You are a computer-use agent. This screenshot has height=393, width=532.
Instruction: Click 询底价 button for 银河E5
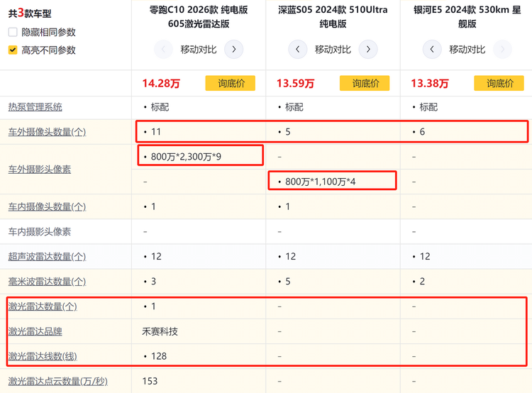499,83
